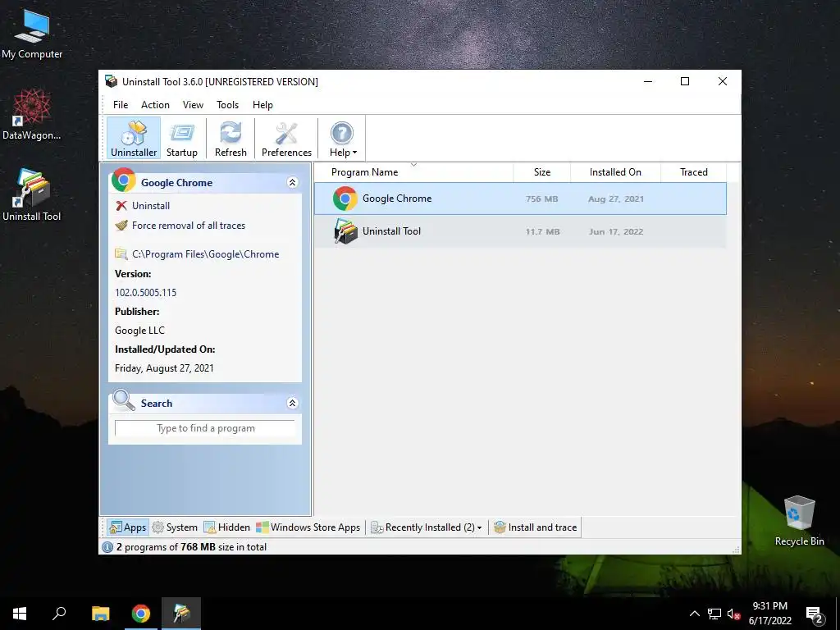Click the Chrome icon in the program list

click(x=345, y=199)
